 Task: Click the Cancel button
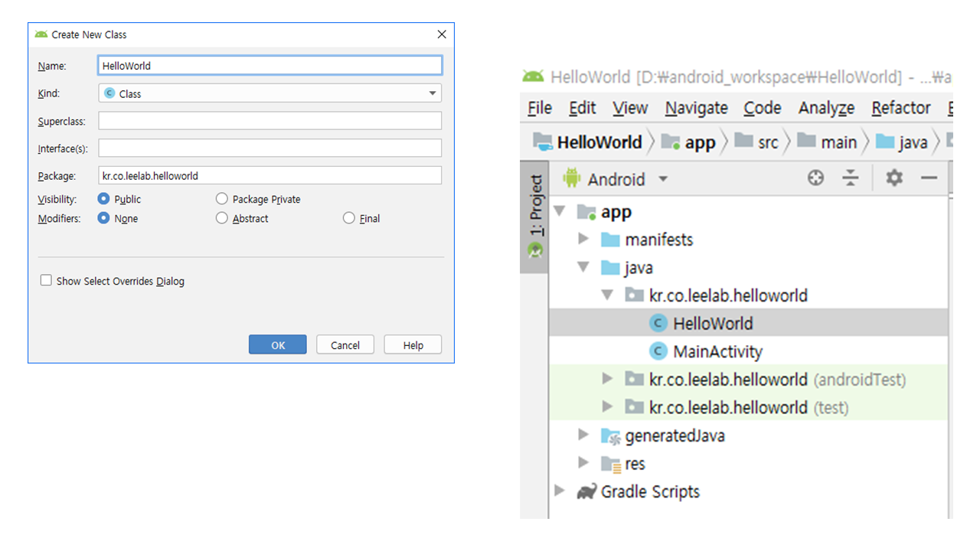345,345
